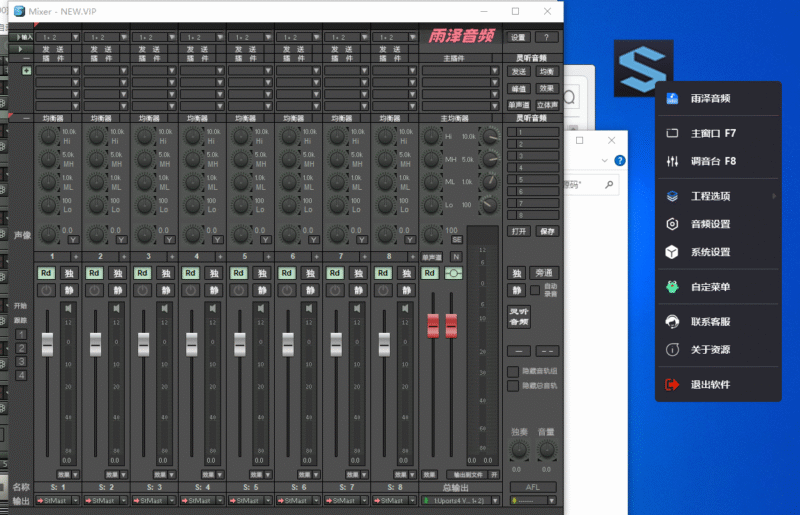
Task: Click the 联系客服 headset icon
Action: tap(672, 321)
